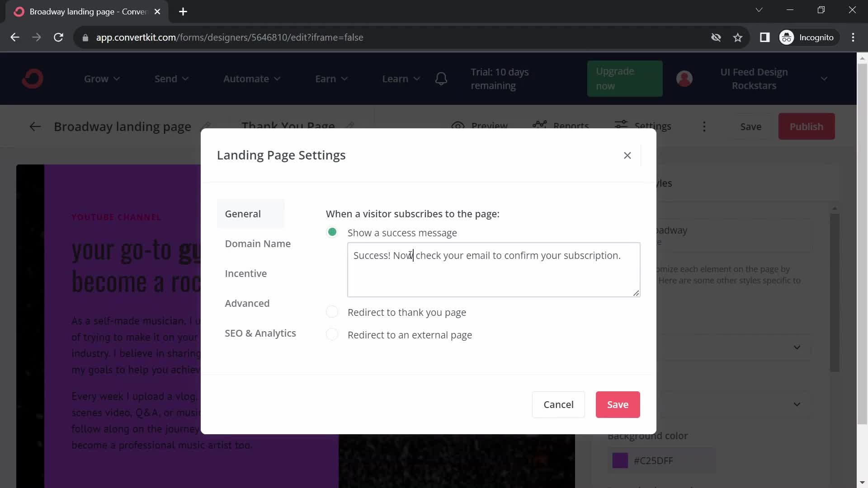Viewport: 868px width, 488px height.
Task: Click the user avatar picture
Action: [x=684, y=79]
